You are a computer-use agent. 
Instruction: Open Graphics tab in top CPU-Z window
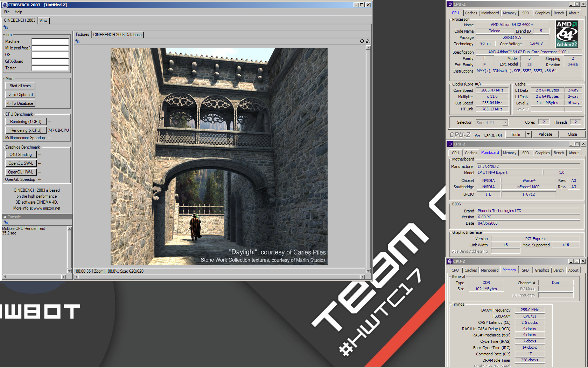pyautogui.click(x=542, y=13)
